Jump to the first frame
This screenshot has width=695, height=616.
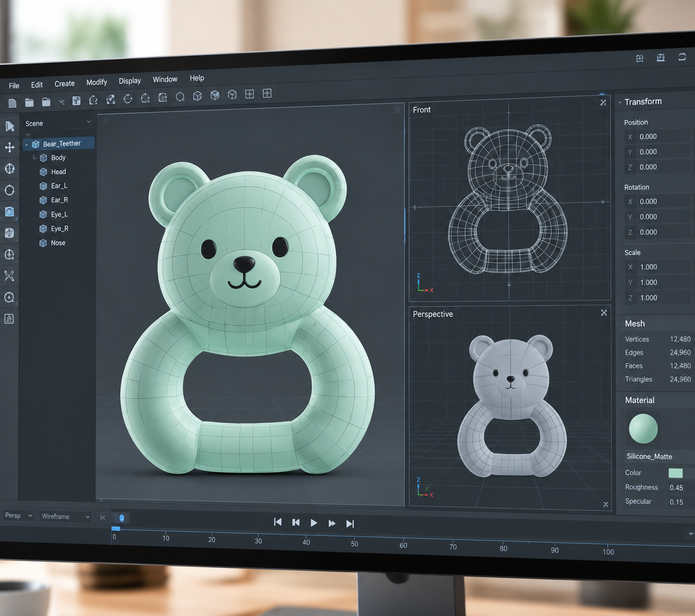coord(278,522)
